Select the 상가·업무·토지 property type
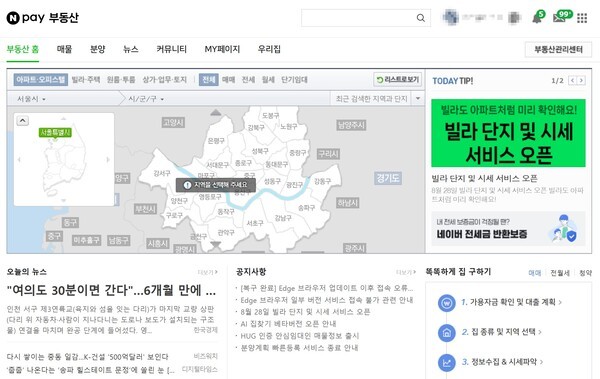This screenshot has width=600, height=379. click(165, 80)
